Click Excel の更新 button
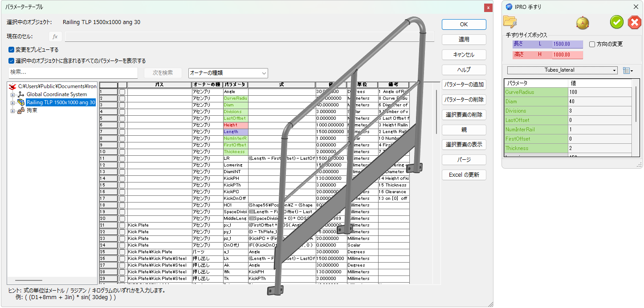Image resolution: width=644 pixels, height=308 pixels. tap(464, 175)
